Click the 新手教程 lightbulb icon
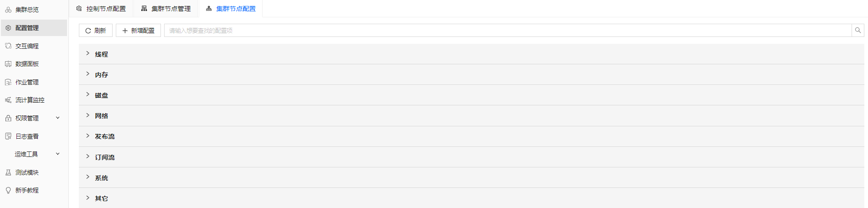 pos(8,190)
